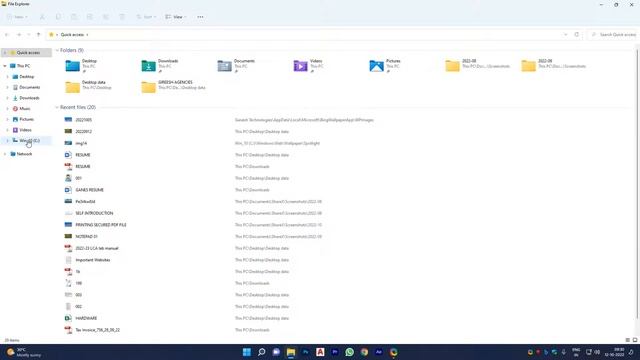The width and height of the screenshot is (640, 360).
Task: Click the Delete trash icon in toolbar
Action: [x=122, y=17]
